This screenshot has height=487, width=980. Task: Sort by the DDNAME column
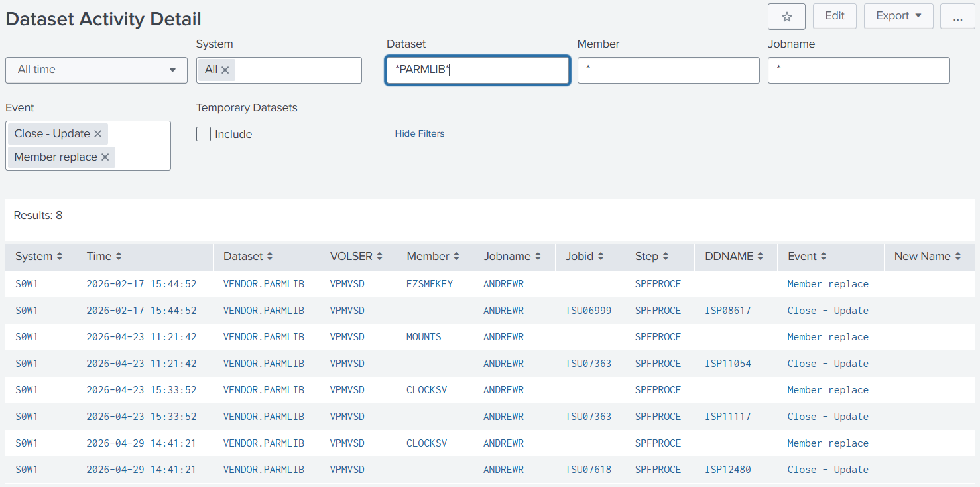[x=735, y=257]
